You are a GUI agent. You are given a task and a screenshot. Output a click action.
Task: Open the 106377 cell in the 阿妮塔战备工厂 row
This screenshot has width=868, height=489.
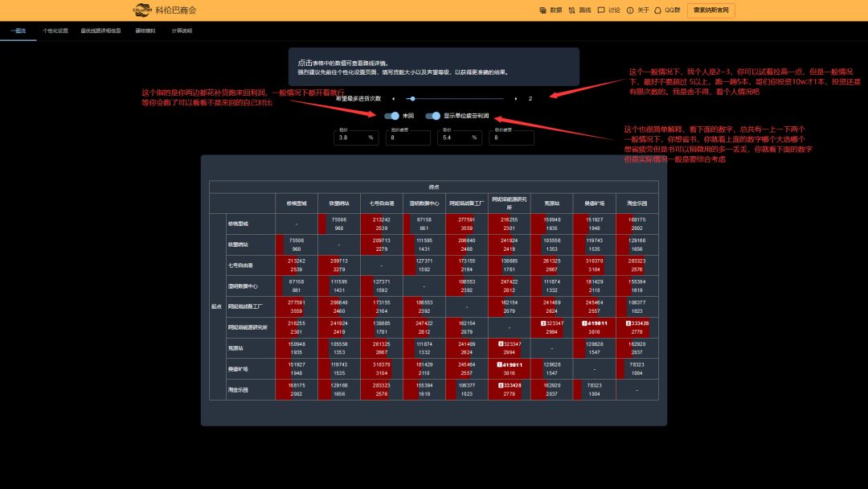pos(637,306)
